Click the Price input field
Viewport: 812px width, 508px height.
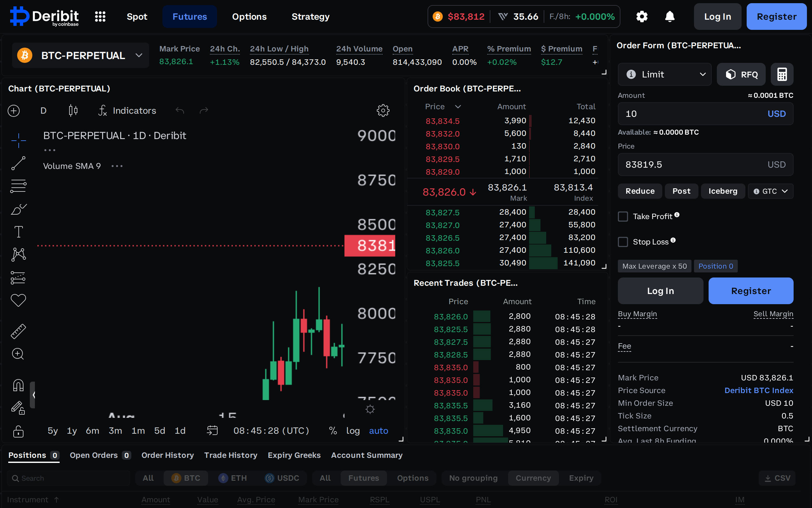(705, 165)
